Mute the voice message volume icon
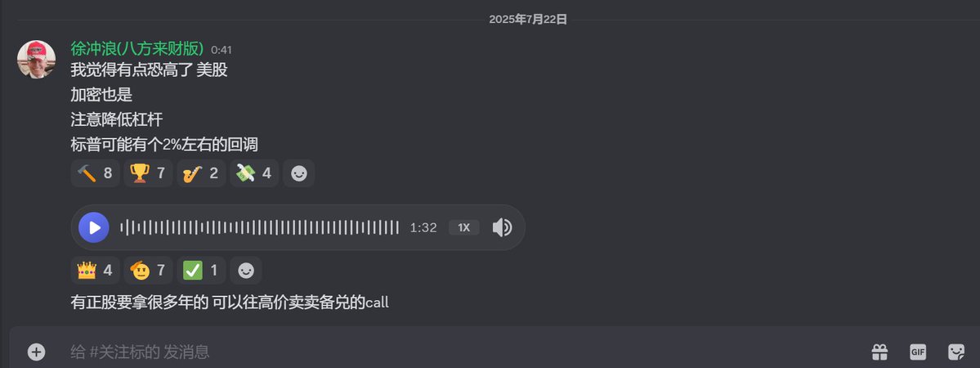Screen dimensions: 980x368 502,228
